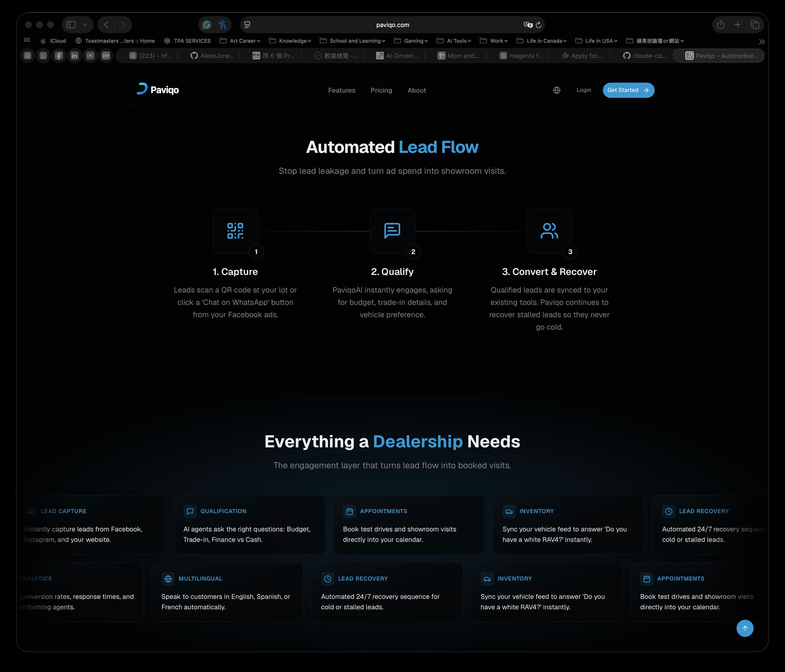
Task: Show more bookmarks with the double chevron
Action: (x=761, y=42)
